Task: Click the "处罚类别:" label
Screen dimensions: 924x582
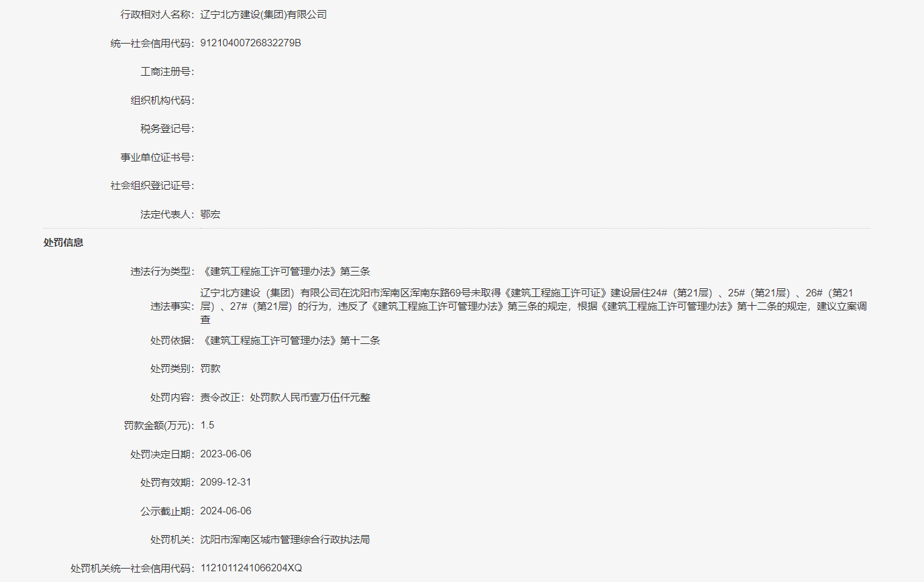Action: pos(172,369)
